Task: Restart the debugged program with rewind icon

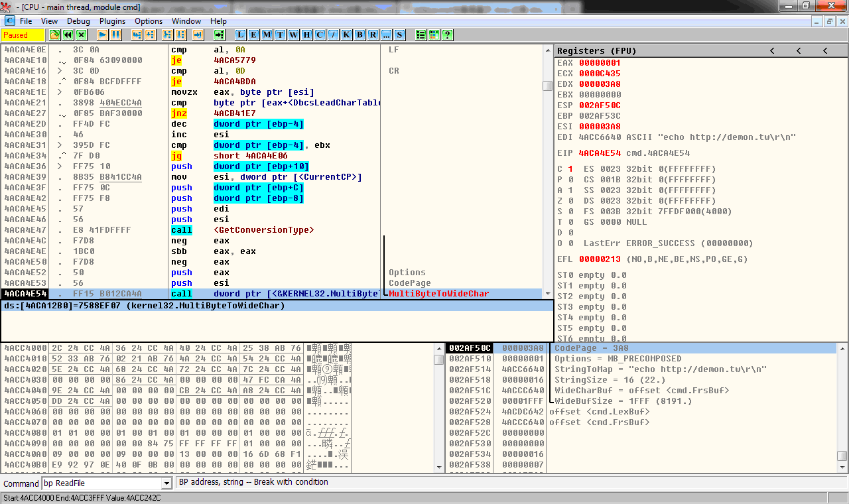Action: (68, 34)
